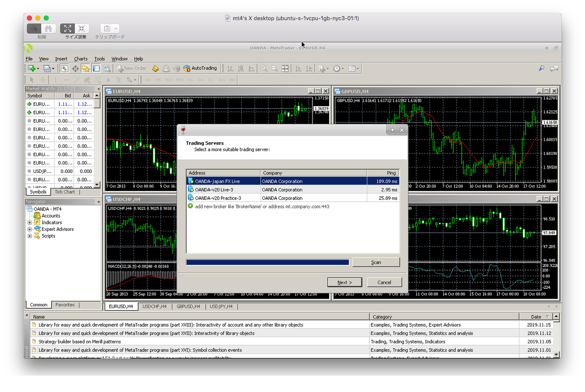Click the Next > button
Screen dimensions: 585x392
coord(344,282)
